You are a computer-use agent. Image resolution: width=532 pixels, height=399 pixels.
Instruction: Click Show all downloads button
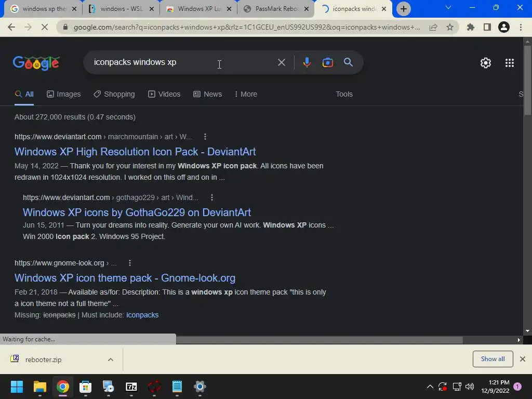493,359
